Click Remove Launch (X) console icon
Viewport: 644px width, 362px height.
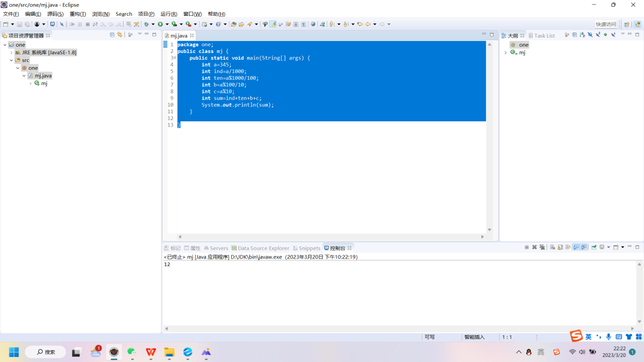coord(534,247)
